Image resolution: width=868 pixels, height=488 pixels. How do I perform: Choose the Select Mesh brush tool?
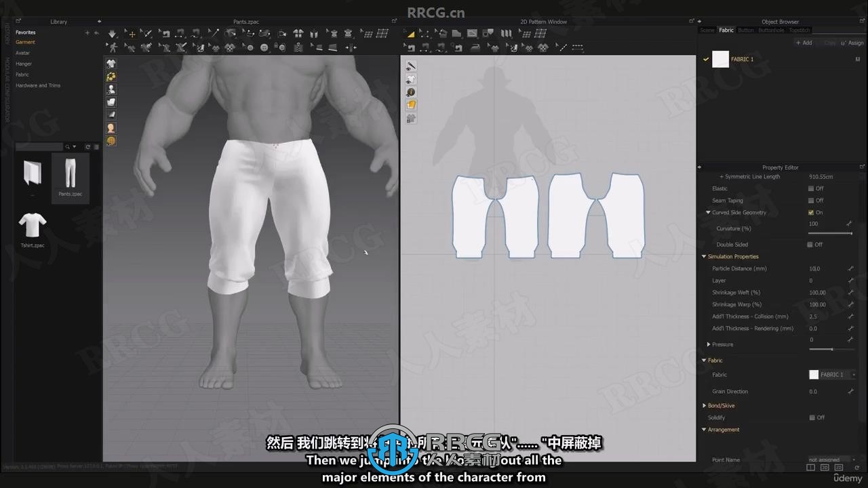146,33
